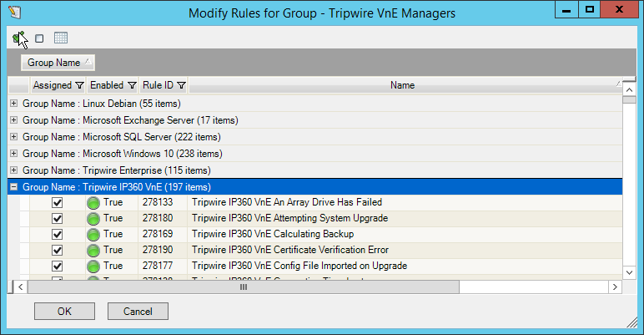
Task: Minimize the Modify Rules window
Action: click(x=566, y=9)
